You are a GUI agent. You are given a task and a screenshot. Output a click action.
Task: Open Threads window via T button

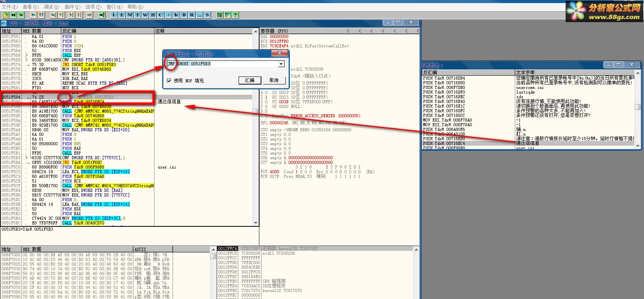click(138, 15)
